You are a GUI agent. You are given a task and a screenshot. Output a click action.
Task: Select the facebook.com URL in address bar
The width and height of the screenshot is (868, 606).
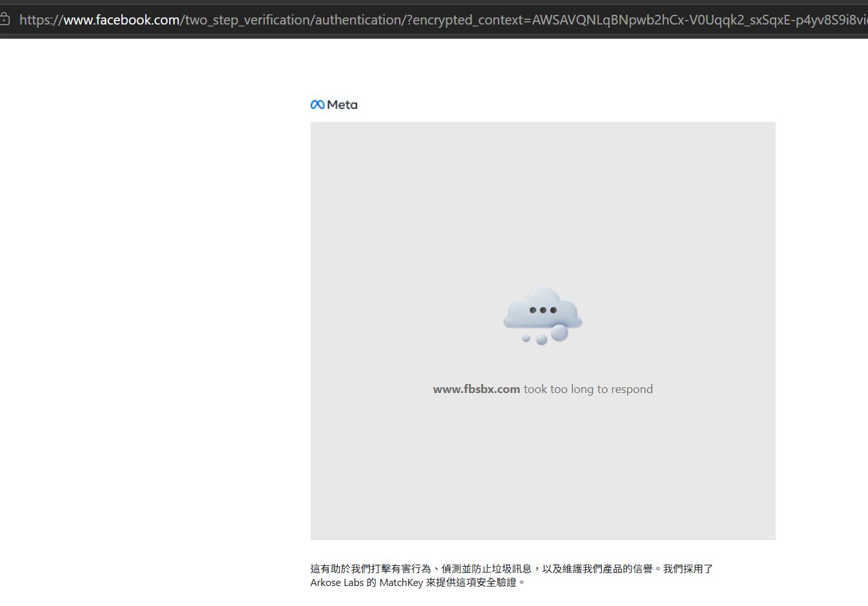[444, 20]
